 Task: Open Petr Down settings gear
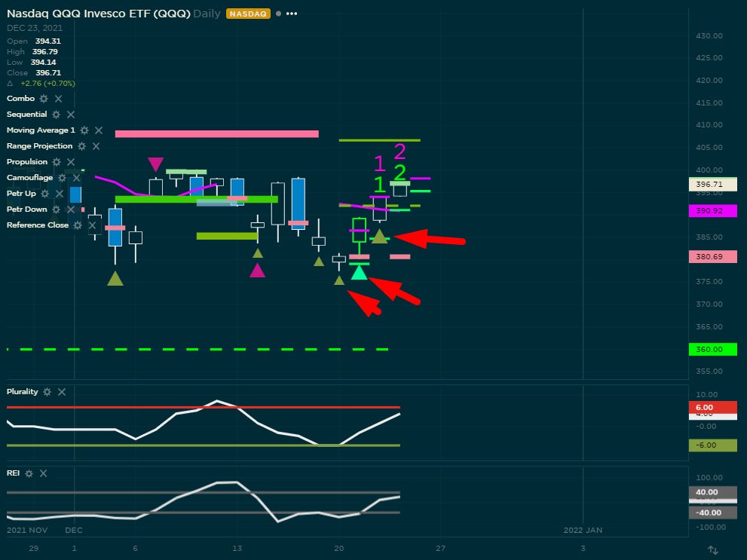pos(57,210)
